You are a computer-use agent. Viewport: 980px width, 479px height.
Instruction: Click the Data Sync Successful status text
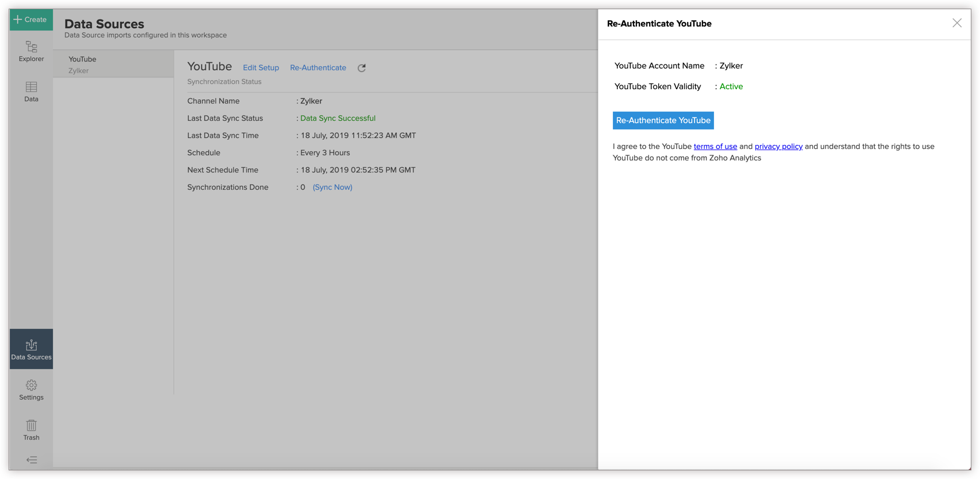click(x=338, y=118)
